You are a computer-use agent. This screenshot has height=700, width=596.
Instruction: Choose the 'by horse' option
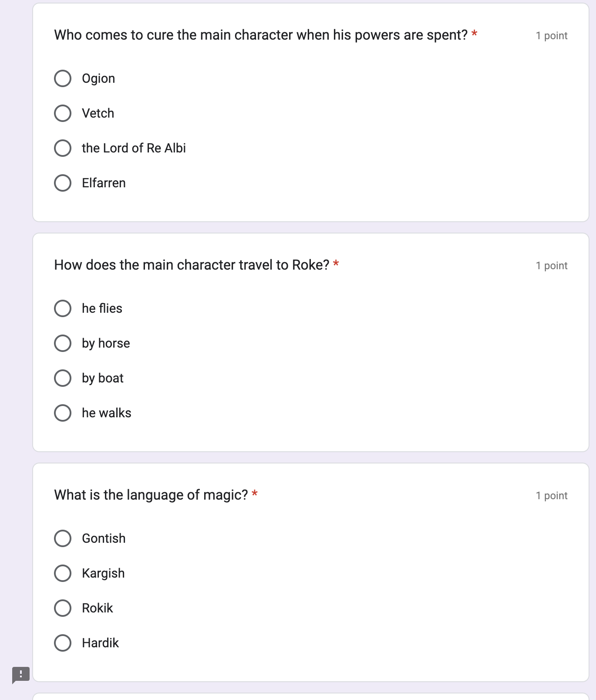pos(63,343)
